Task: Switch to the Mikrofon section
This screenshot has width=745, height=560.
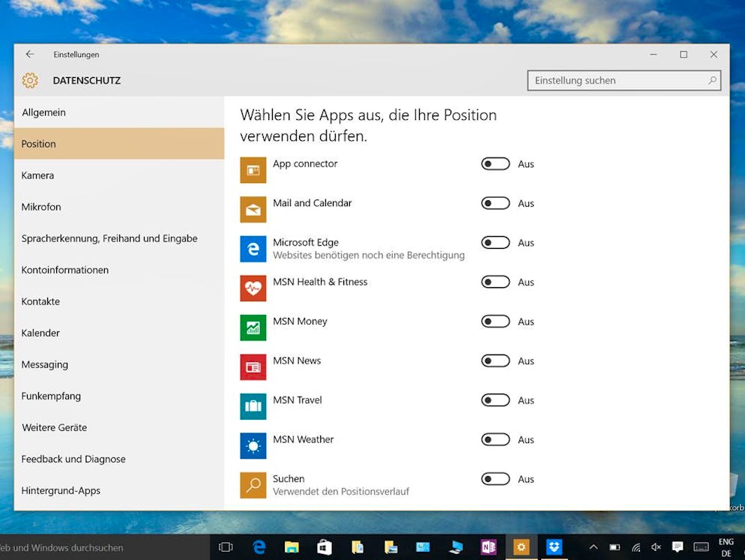Action: point(119,207)
